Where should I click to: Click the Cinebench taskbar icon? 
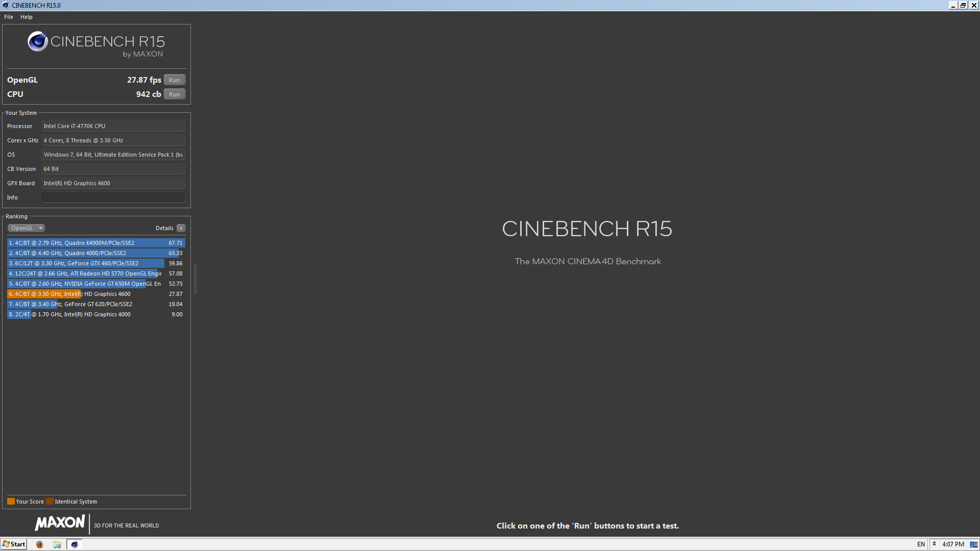pos(75,544)
